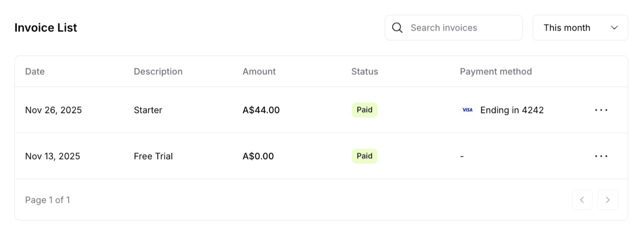Click the Visa card icon

467,110
